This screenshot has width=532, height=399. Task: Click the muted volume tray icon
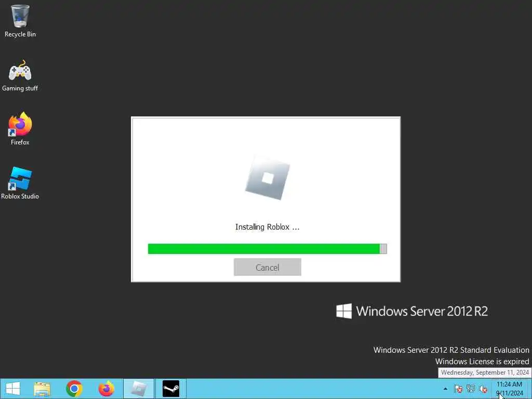(483, 389)
